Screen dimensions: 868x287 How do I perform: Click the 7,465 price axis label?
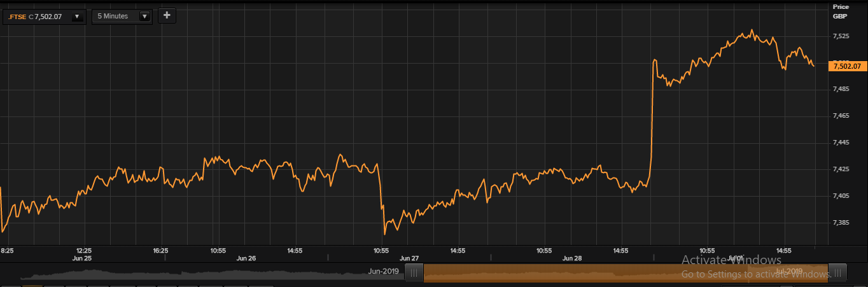[x=841, y=116]
